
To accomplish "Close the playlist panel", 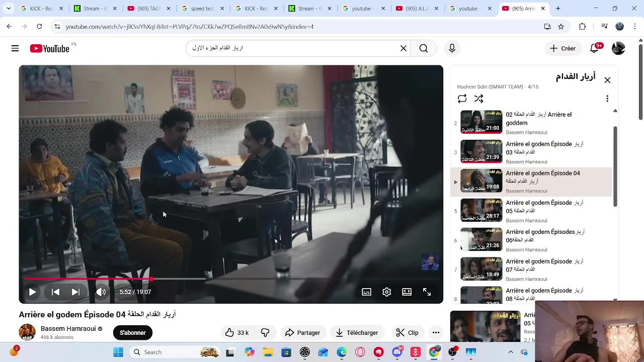I will [607, 80].
